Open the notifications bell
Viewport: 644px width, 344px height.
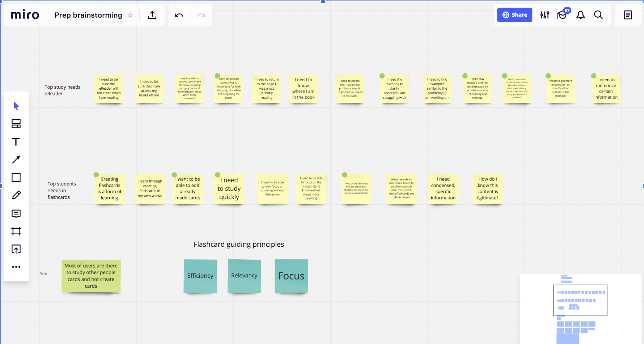(580, 15)
